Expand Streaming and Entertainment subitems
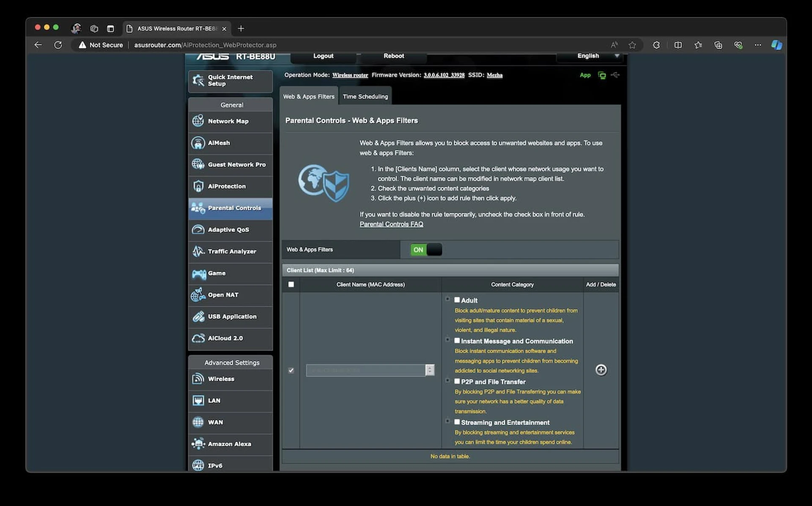Image resolution: width=812 pixels, height=506 pixels. click(x=447, y=421)
